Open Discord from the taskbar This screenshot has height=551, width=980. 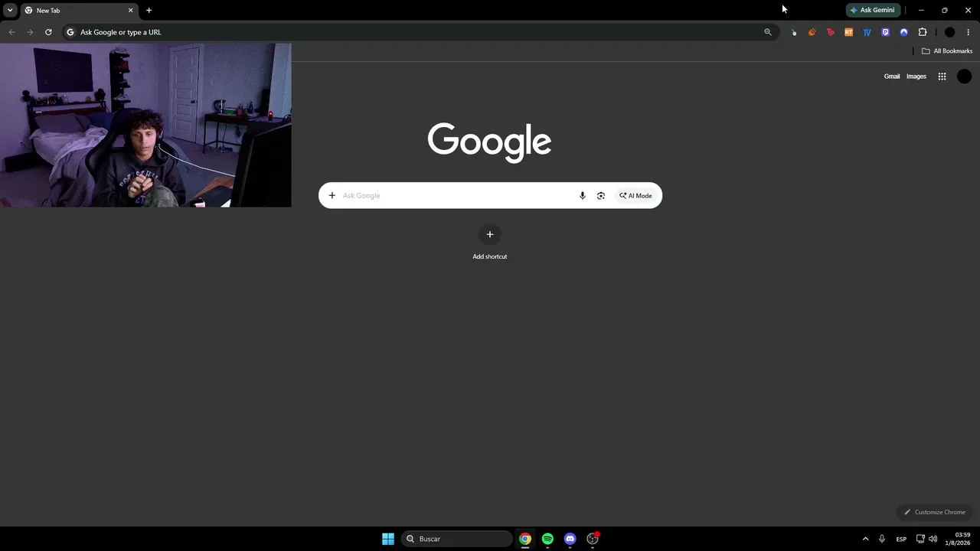(570, 539)
